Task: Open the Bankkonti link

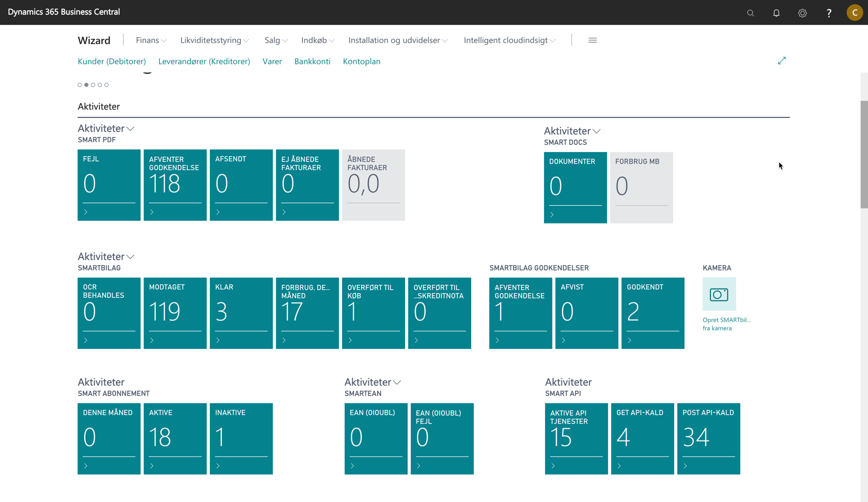Action: pos(312,62)
